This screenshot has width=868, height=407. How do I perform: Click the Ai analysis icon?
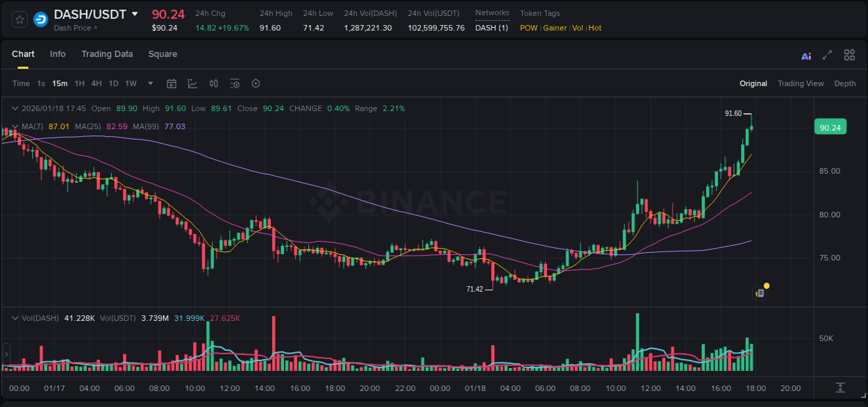806,55
